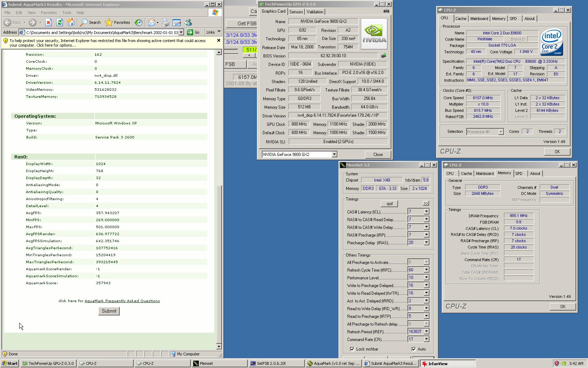Open the Tools menu in Internet Explorer
This screenshot has height=368, width=588.
66,13
